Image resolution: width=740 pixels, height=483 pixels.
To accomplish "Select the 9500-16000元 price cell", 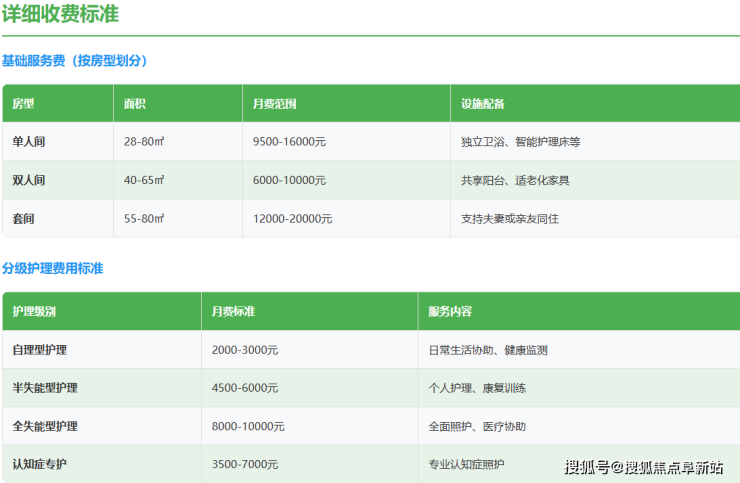I will click(290, 142).
